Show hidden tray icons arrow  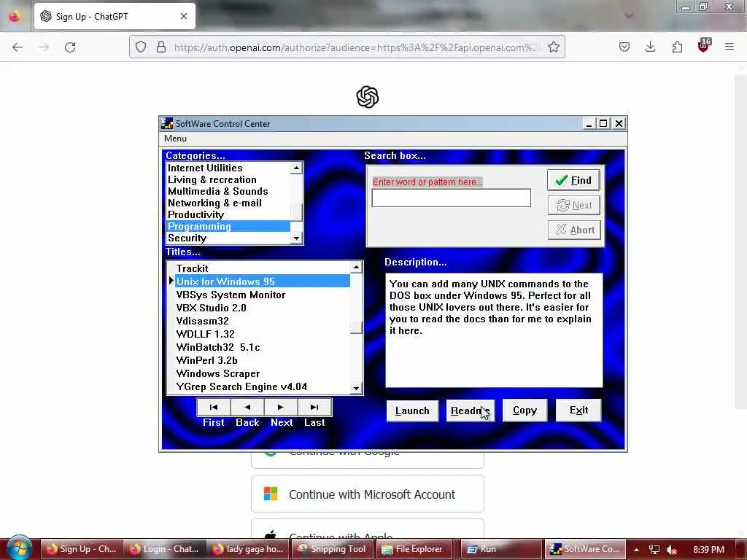[636, 550]
